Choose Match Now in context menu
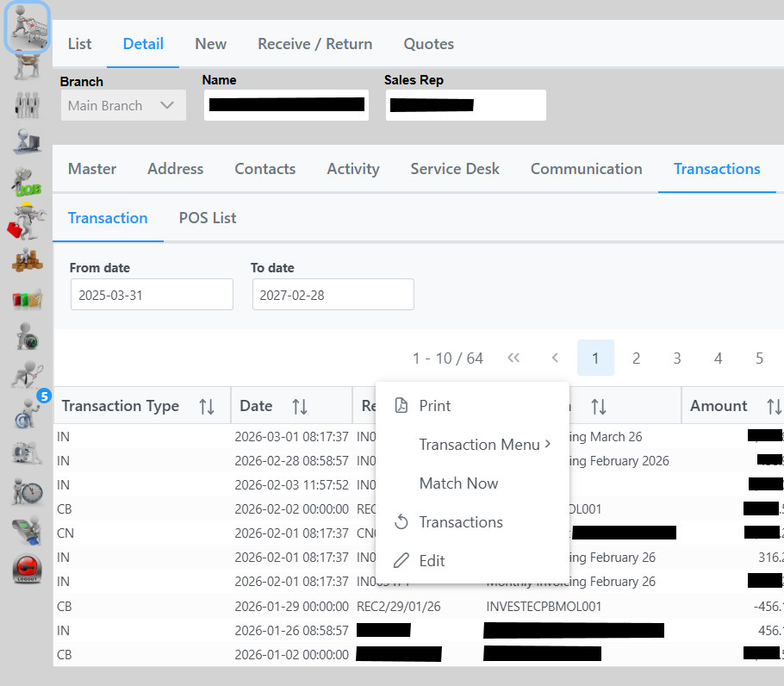This screenshot has height=686, width=784. click(458, 483)
